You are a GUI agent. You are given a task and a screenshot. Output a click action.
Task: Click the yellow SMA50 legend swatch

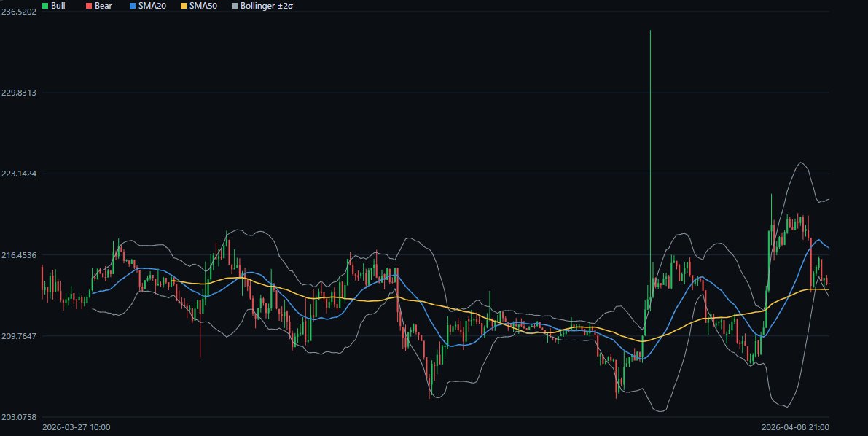point(182,5)
